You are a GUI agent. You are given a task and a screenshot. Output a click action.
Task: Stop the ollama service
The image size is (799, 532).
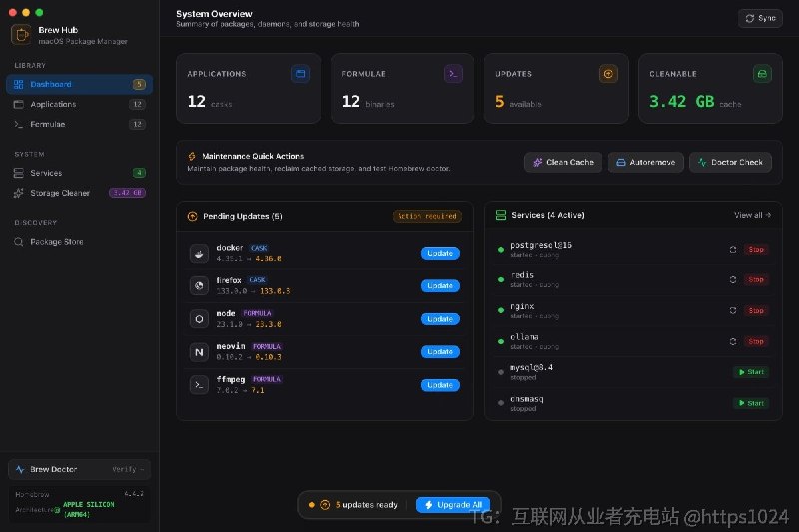(756, 341)
